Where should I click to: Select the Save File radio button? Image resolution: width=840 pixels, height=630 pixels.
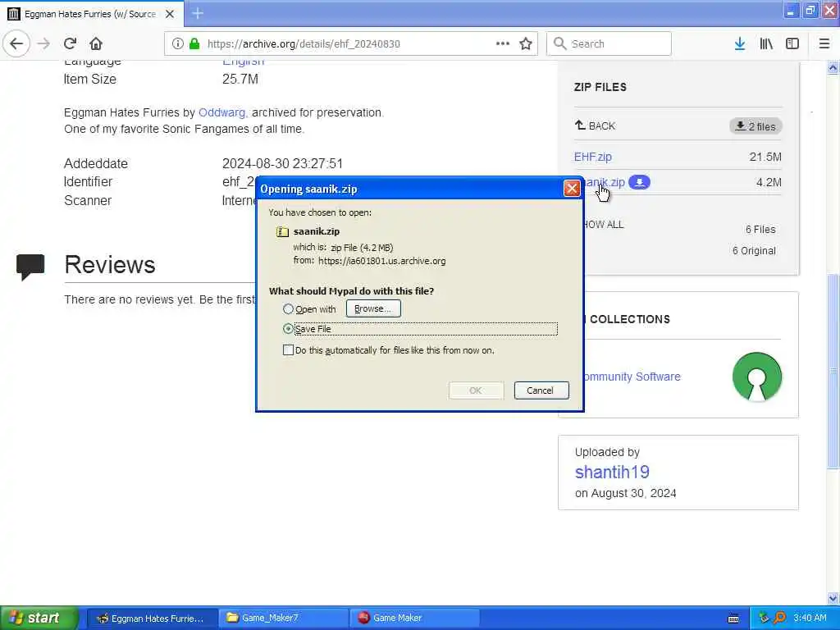click(288, 328)
